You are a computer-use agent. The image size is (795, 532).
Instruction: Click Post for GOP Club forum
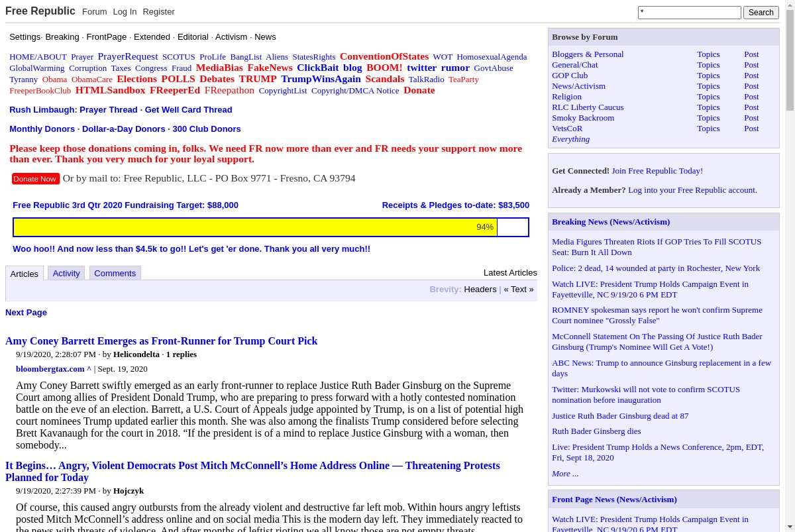(x=751, y=76)
